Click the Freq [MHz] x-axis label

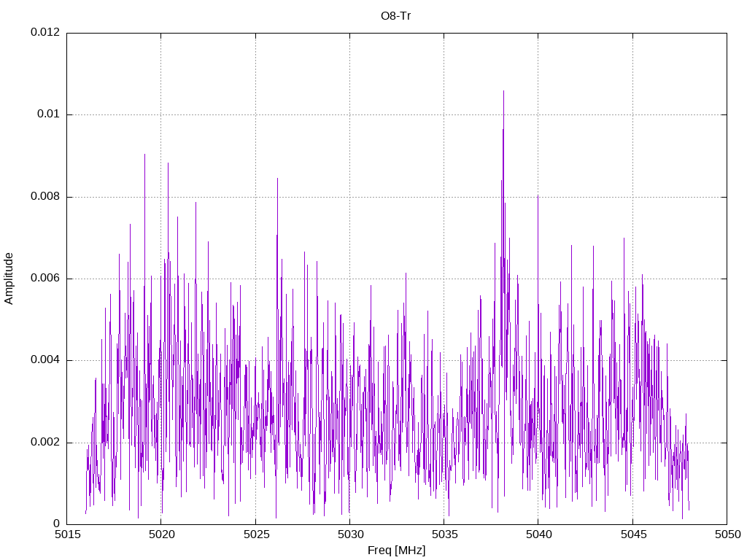(396, 551)
